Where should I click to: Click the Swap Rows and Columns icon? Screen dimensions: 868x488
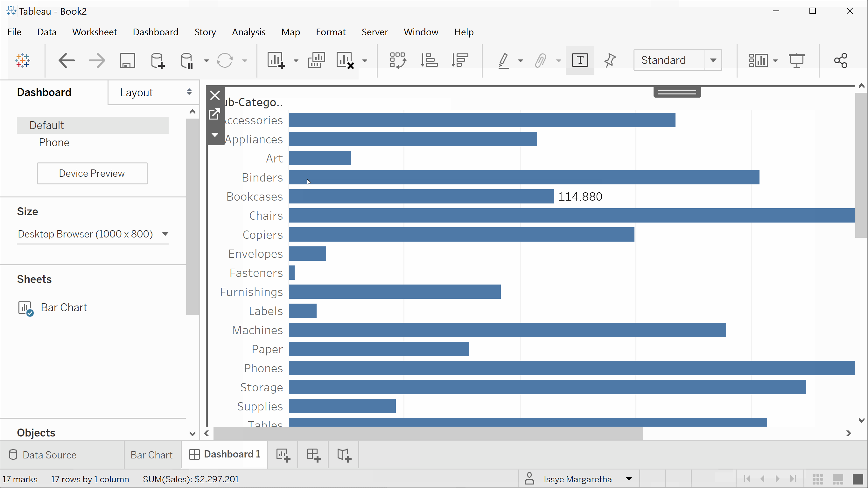coord(398,60)
